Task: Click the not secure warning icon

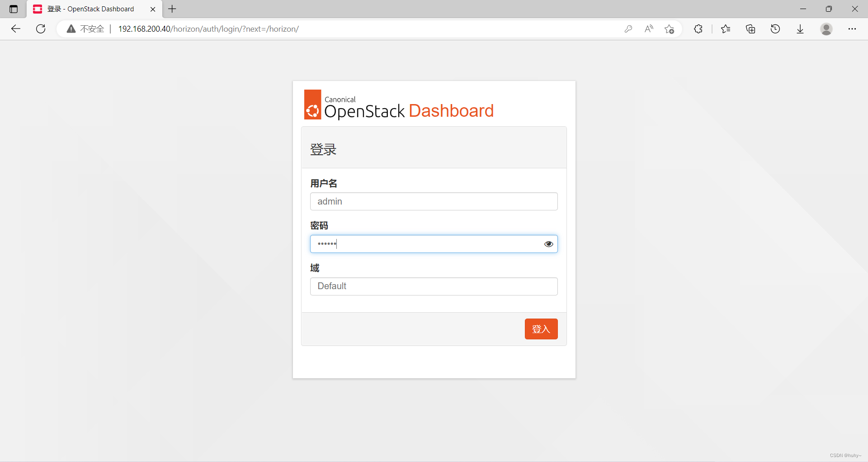Action: (71, 29)
